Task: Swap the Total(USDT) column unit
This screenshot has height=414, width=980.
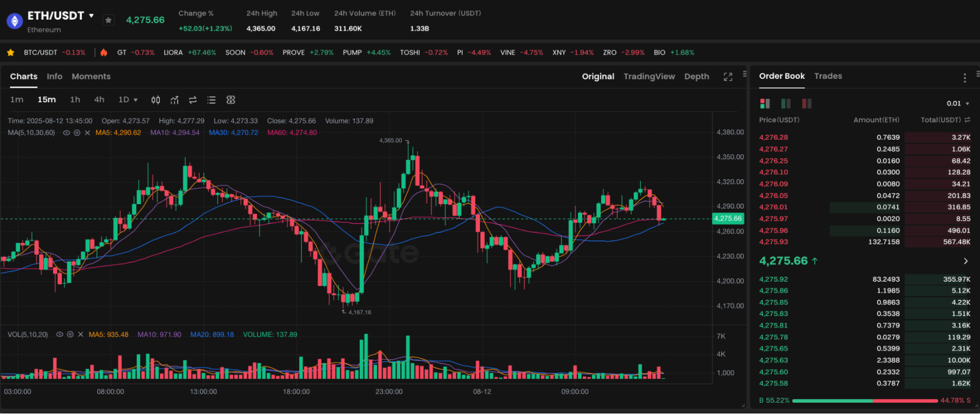Action: pos(967,120)
